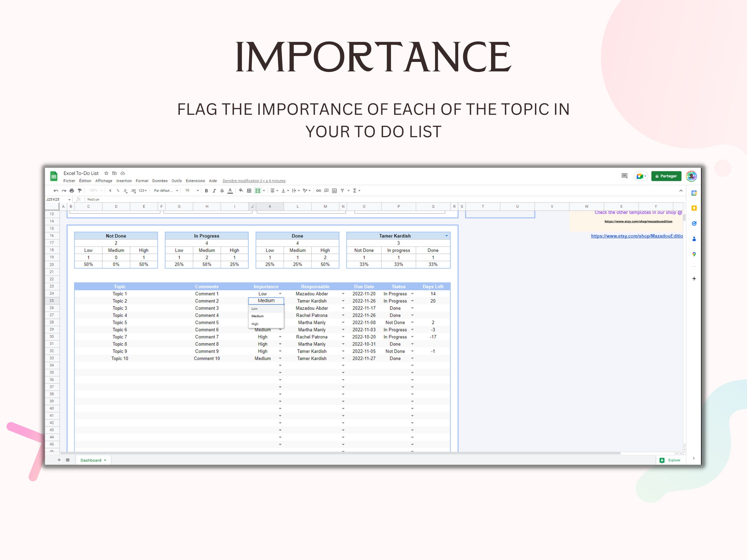Switch to the Dashboard sheet tab
Viewport: 747px width, 560px height.
pyautogui.click(x=93, y=460)
